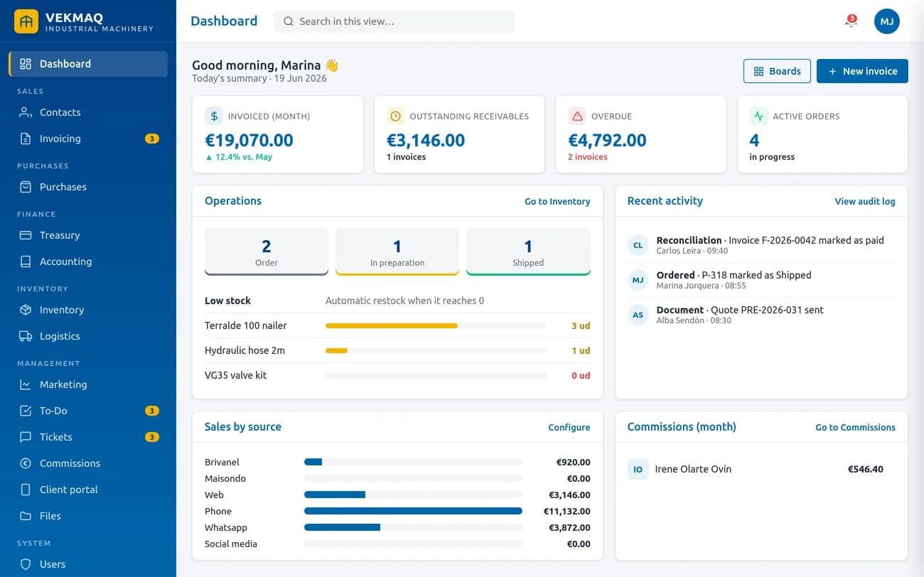924x577 pixels.
Task: Click the Terralde 100 nailer stock bar
Action: [x=436, y=325]
